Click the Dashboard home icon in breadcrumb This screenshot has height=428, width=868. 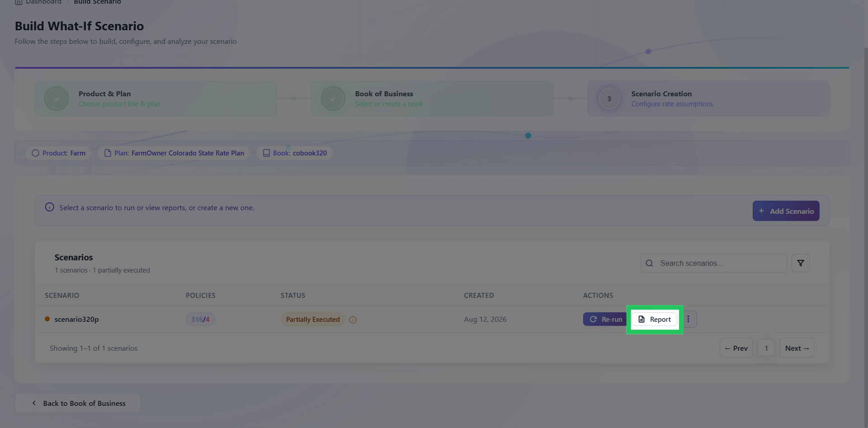pos(19,2)
